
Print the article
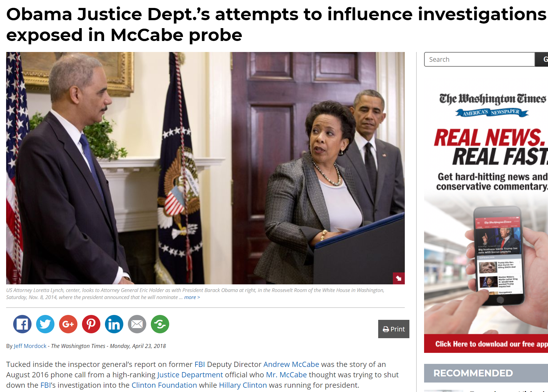pos(394,329)
